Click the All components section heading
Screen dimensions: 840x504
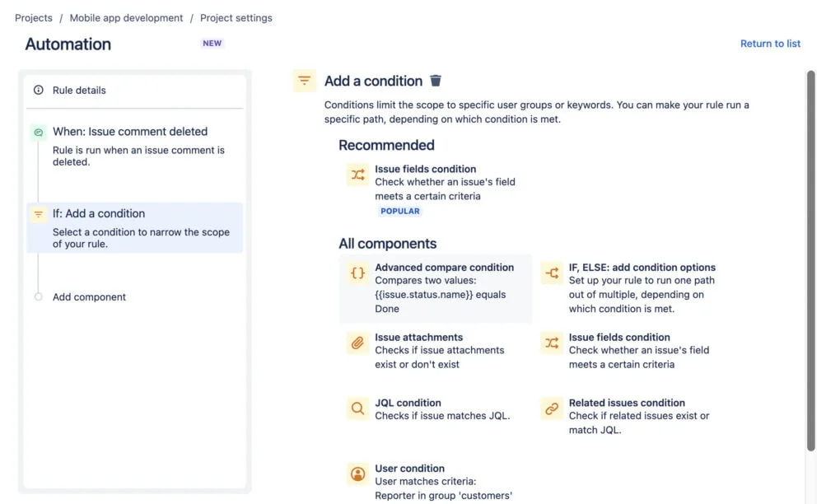[387, 244]
